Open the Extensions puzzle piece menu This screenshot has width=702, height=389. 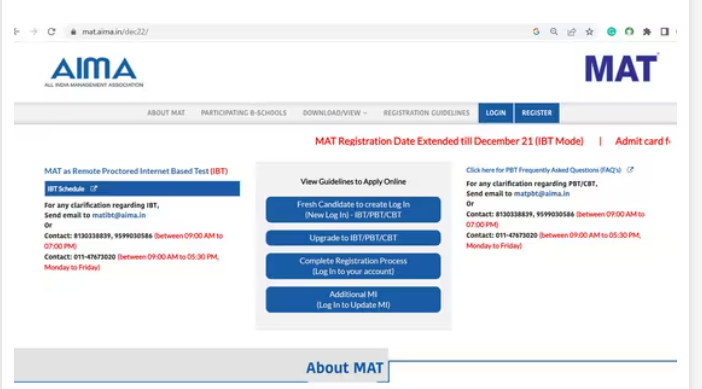(647, 32)
